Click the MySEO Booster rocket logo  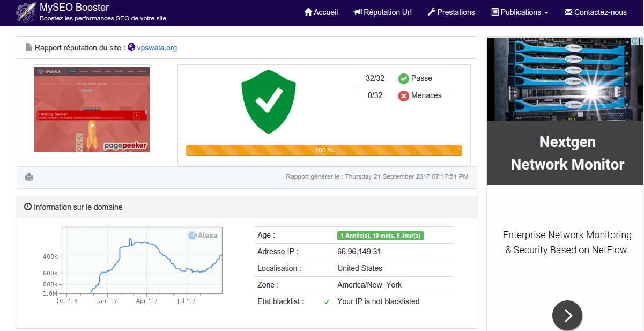coord(26,12)
